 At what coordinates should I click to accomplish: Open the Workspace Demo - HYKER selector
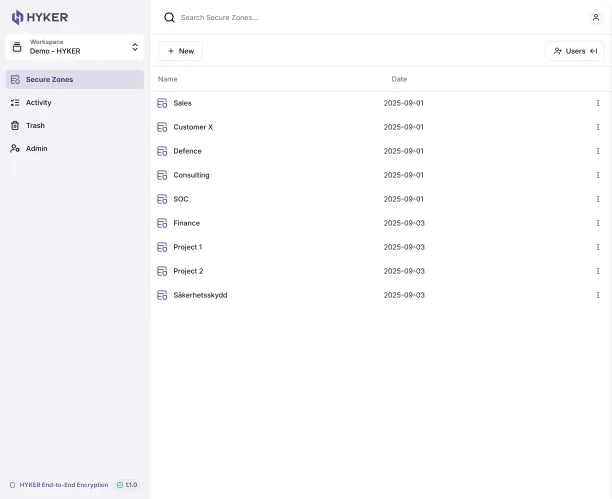pos(75,47)
